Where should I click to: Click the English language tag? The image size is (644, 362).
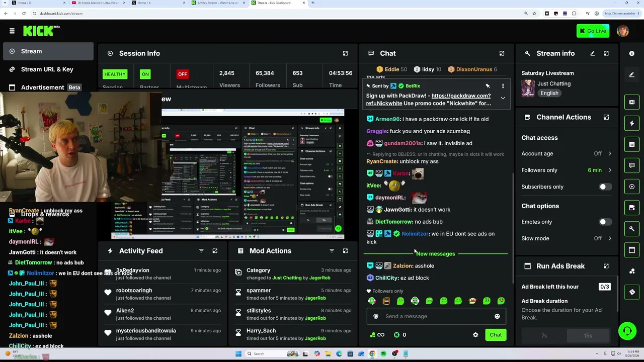549,93
